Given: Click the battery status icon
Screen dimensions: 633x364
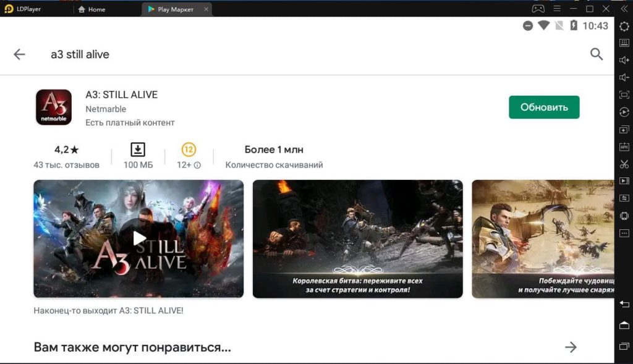Looking at the screenshot, I should pyautogui.click(x=574, y=25).
